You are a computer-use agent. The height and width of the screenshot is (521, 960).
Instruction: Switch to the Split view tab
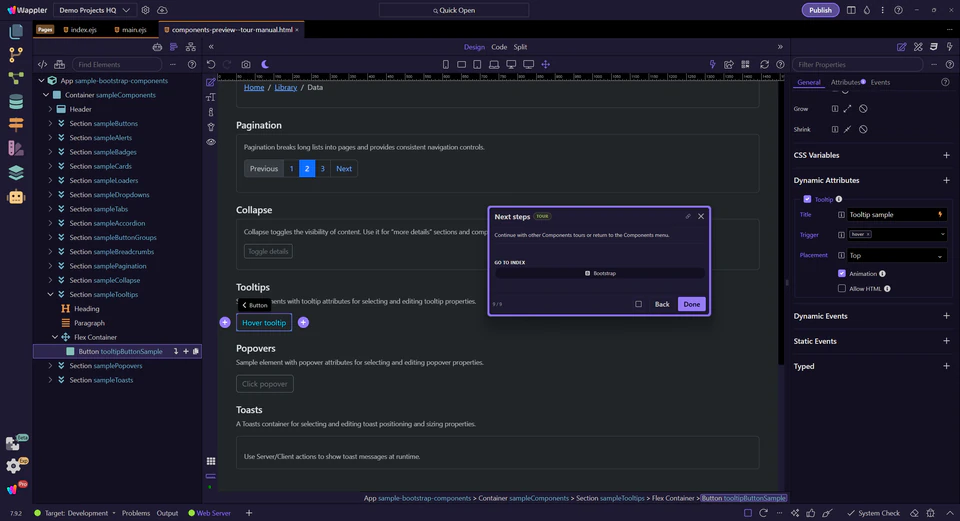tap(520, 47)
